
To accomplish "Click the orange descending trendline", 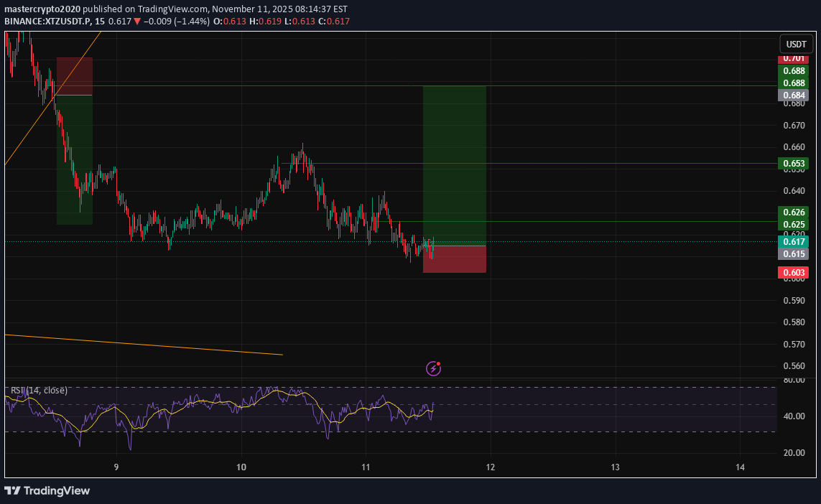I will (x=144, y=344).
